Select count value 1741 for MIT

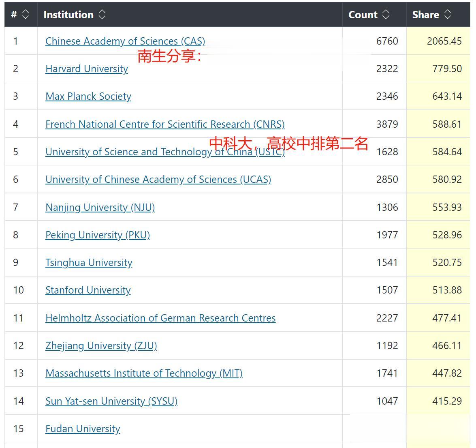coord(387,373)
